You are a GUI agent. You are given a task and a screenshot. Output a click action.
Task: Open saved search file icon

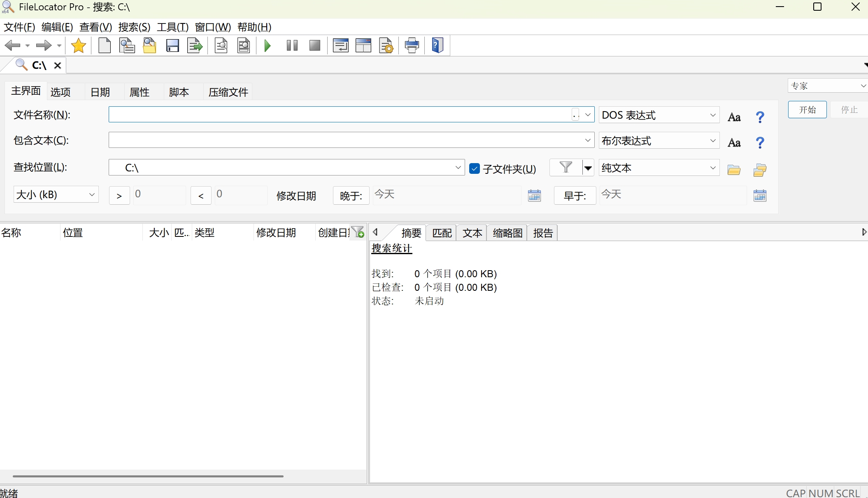pos(149,45)
